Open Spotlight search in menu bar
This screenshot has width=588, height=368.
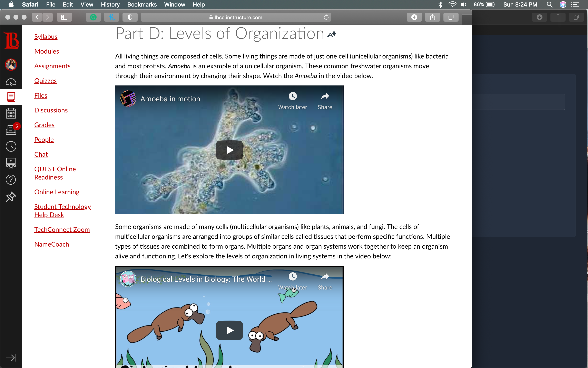(550, 4)
